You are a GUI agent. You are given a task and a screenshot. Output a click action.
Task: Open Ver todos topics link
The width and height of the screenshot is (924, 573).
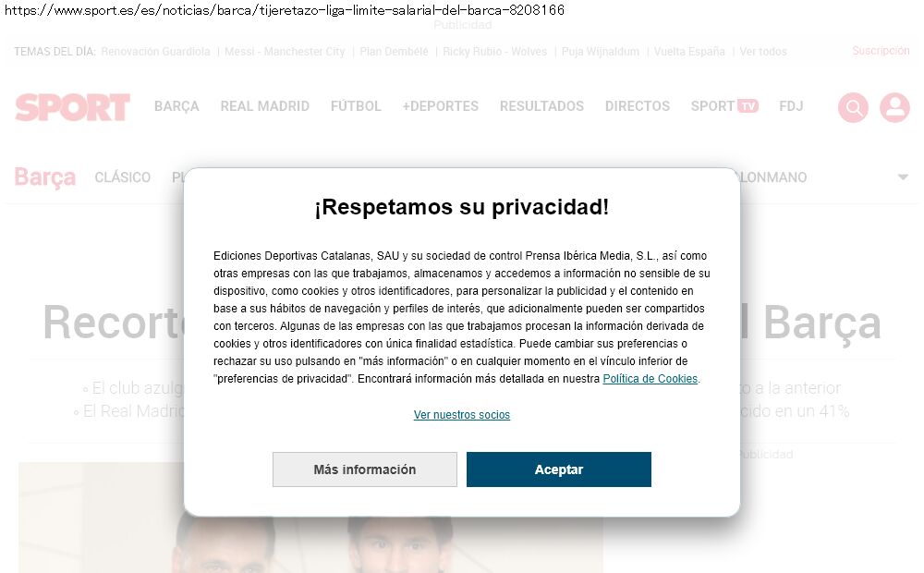coord(763,51)
